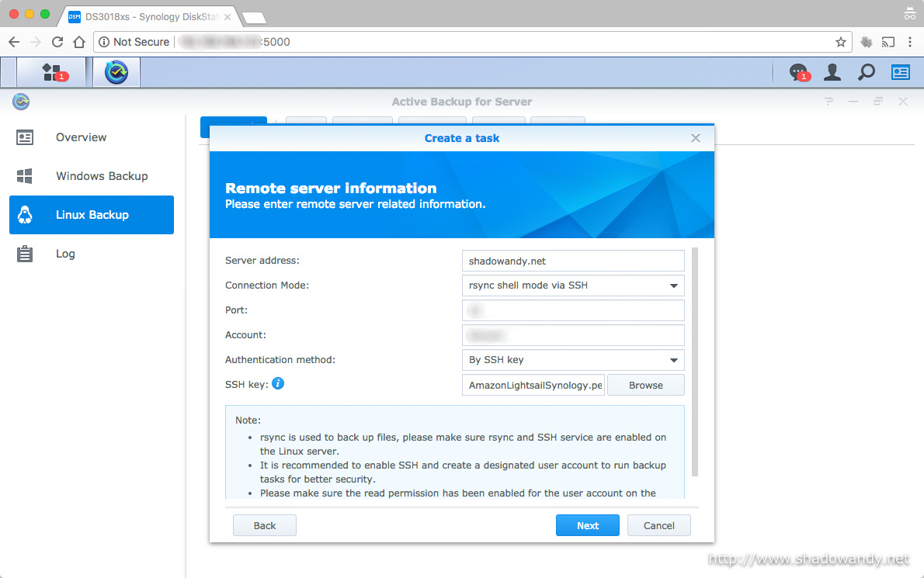The width and height of the screenshot is (924, 578).
Task: Open the notifications chat bubble icon
Action: coord(798,72)
